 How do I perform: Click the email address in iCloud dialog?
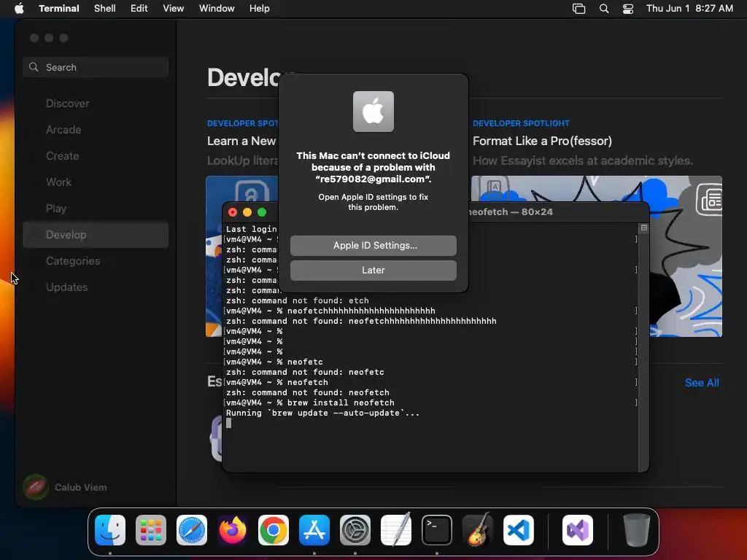373,179
